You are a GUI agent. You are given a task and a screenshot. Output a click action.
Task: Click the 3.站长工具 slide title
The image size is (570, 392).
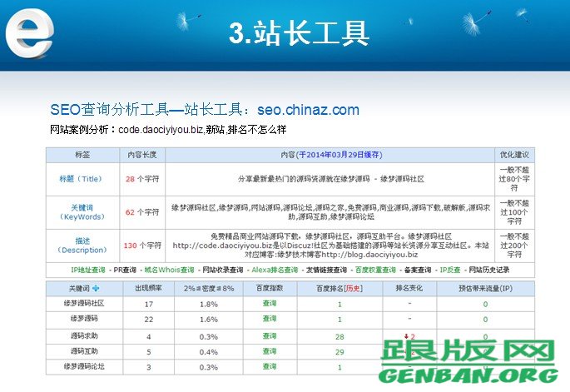point(300,33)
